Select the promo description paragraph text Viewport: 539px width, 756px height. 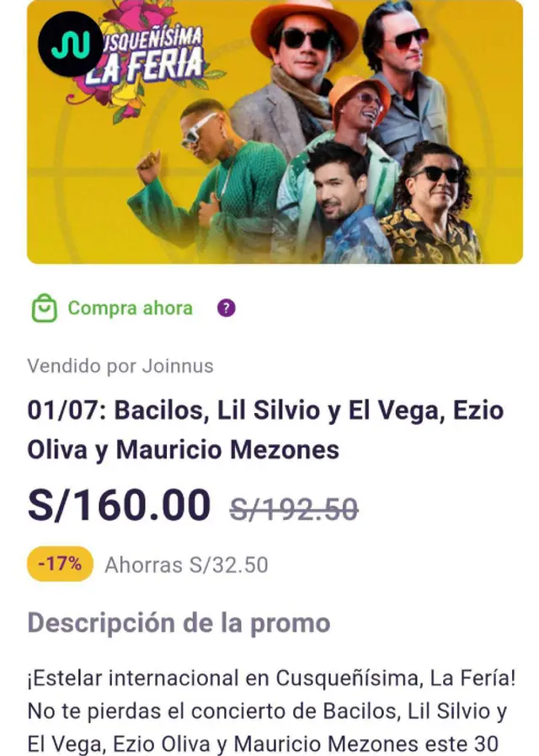point(272,710)
